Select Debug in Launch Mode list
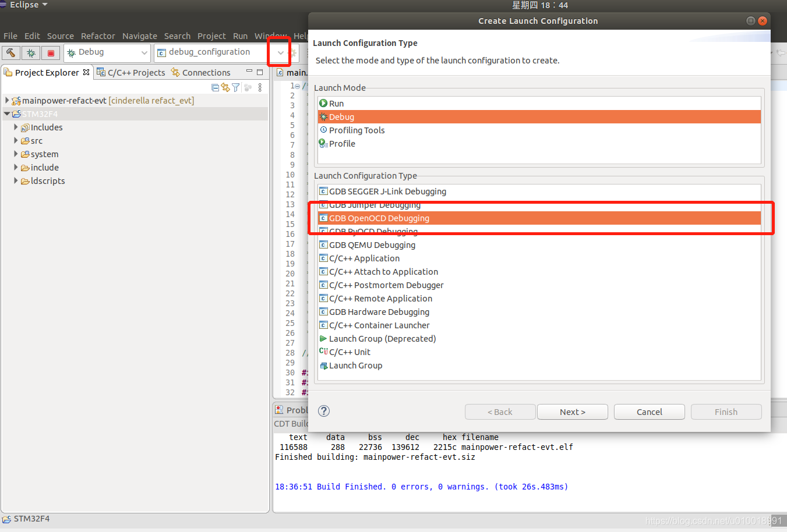This screenshot has width=787, height=532. 539,116
